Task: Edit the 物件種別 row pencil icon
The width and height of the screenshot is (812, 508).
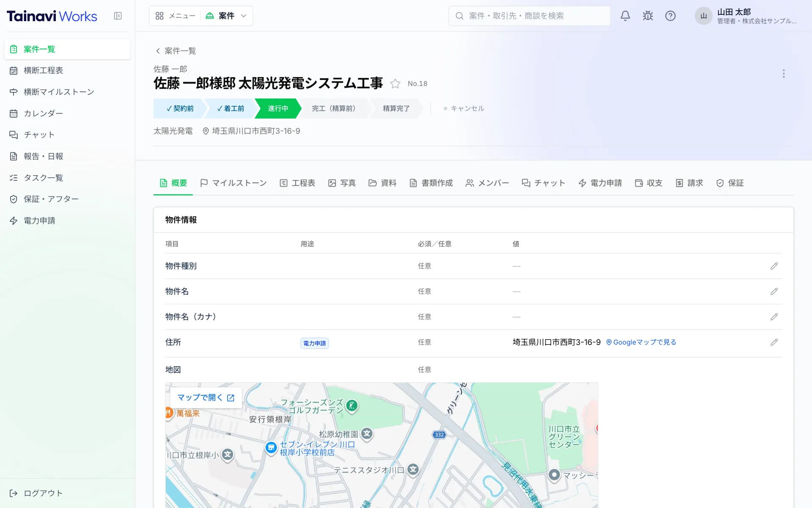Action: pyautogui.click(x=774, y=266)
